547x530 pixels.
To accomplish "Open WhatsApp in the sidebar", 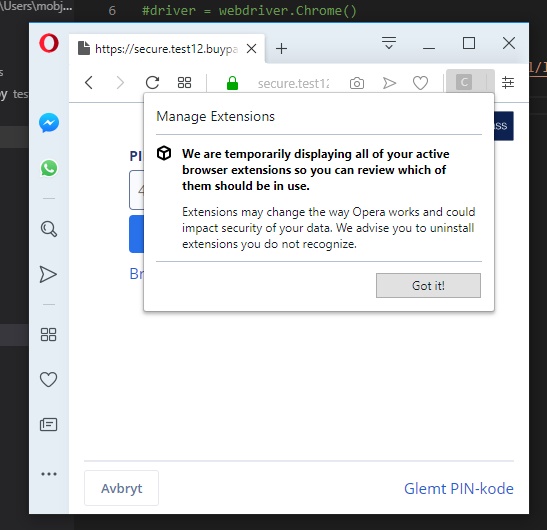I will (49, 168).
